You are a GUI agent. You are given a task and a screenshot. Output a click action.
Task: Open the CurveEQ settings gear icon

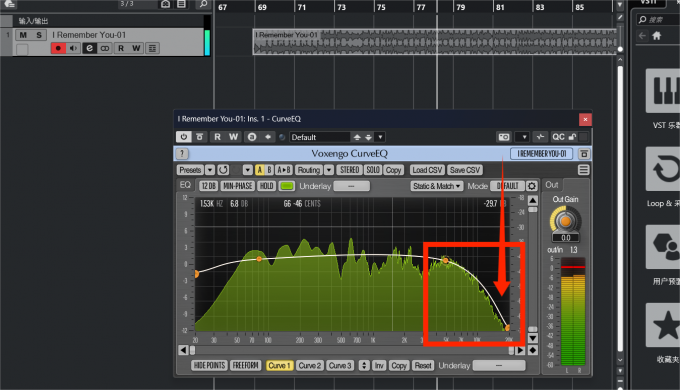pyautogui.click(x=532, y=186)
